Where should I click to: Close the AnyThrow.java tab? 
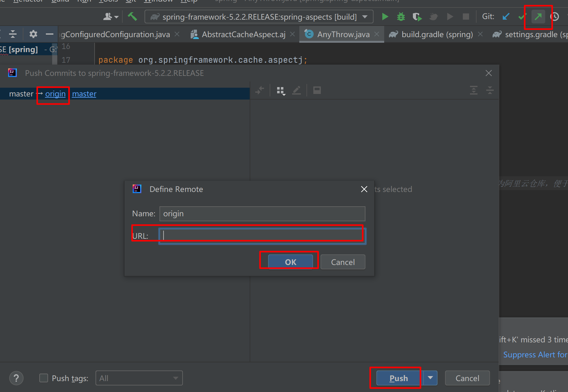377,34
